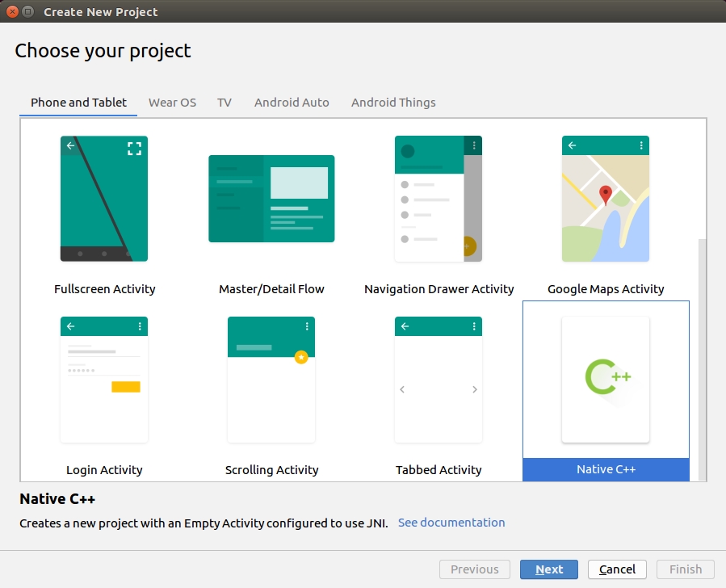
Task: Click the template list vertical scrollbar
Action: click(x=703, y=359)
